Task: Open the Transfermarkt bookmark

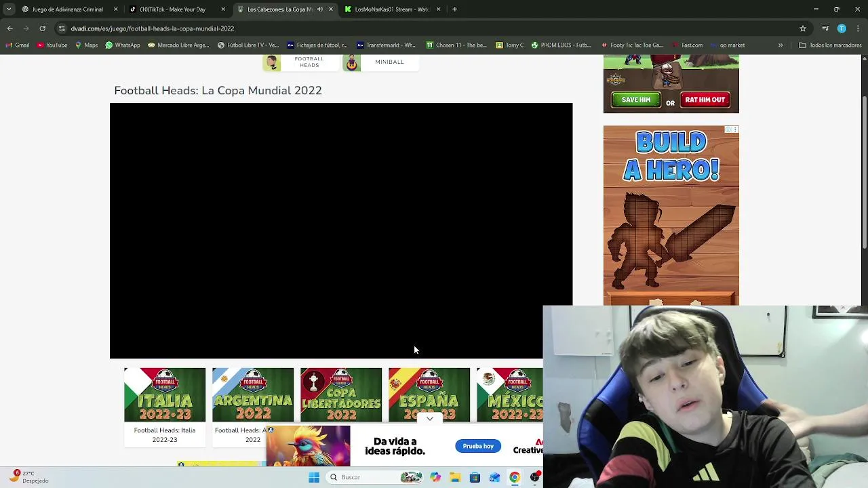Action: [387, 45]
